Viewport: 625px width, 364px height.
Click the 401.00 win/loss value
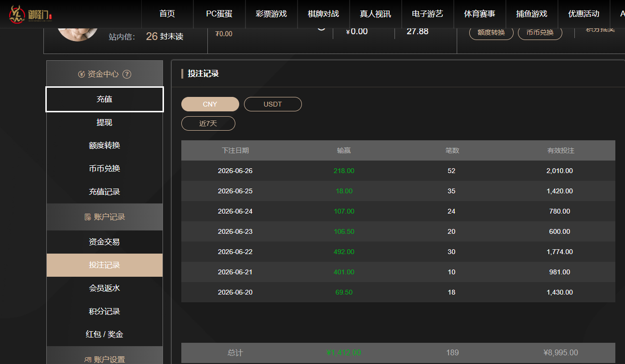pyautogui.click(x=344, y=272)
